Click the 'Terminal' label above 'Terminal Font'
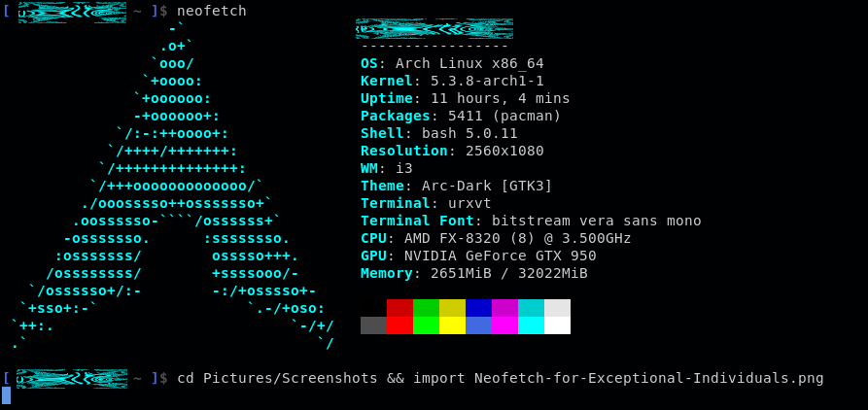This screenshot has height=410, width=868. pos(396,204)
